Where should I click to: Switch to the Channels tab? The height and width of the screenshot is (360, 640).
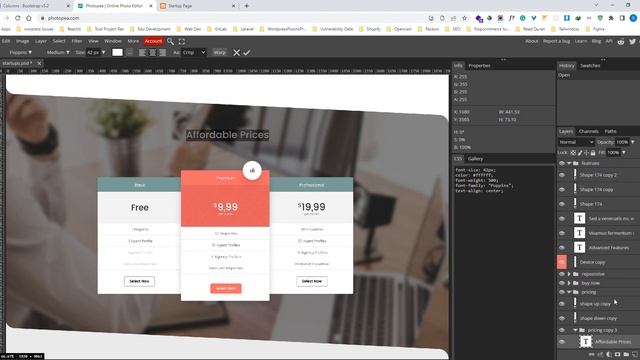[588, 131]
